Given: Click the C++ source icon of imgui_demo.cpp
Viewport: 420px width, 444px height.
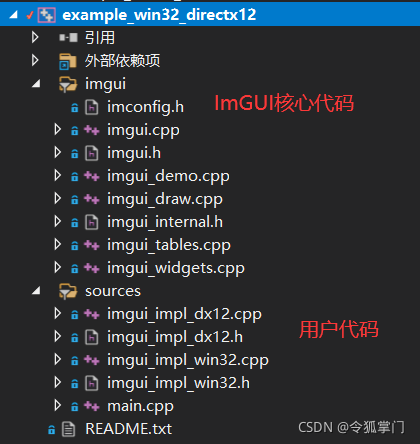Looking at the screenshot, I should (92, 176).
